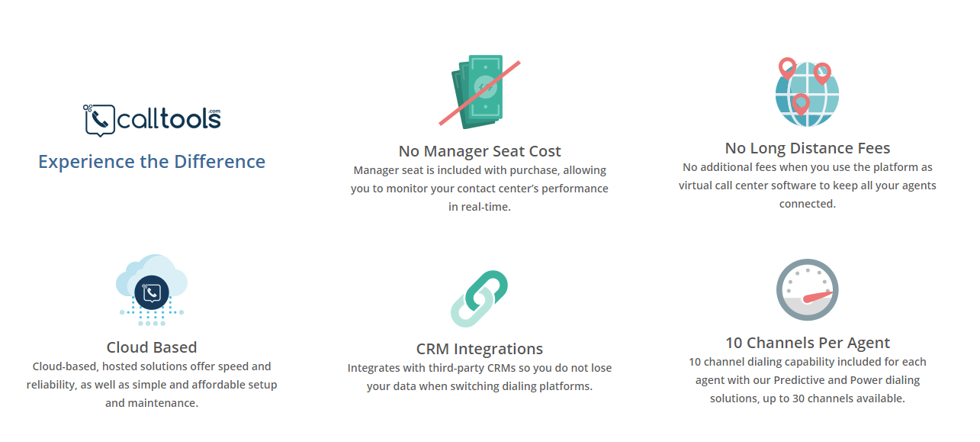Click the globe with location pins icon
980x442 pixels.
[x=807, y=92]
